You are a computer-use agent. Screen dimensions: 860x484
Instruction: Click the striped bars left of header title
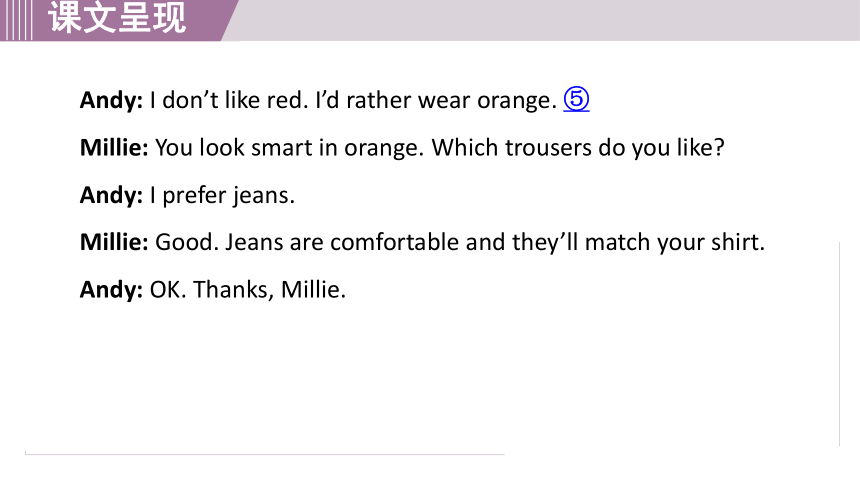click(x=16, y=20)
